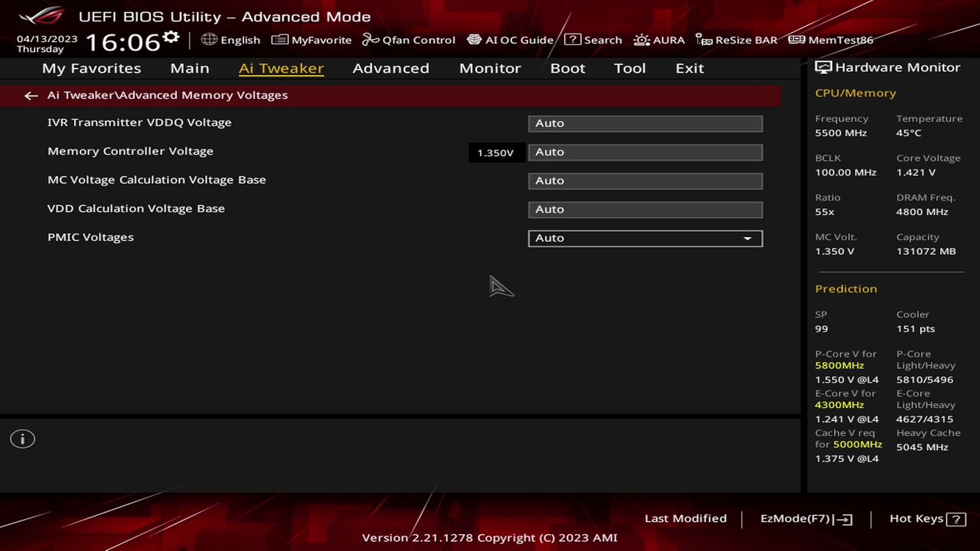Click MC Voltage Calculation Voltage Base field

click(645, 181)
